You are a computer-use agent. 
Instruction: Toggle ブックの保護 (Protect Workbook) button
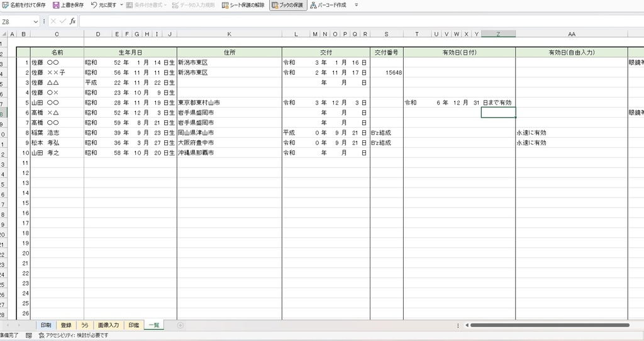pos(288,5)
